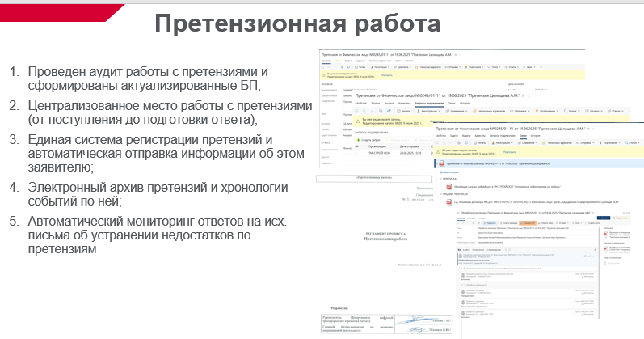Click the info icon in the Связи window banner
Screen dimensions: 644x339
click(439, 150)
